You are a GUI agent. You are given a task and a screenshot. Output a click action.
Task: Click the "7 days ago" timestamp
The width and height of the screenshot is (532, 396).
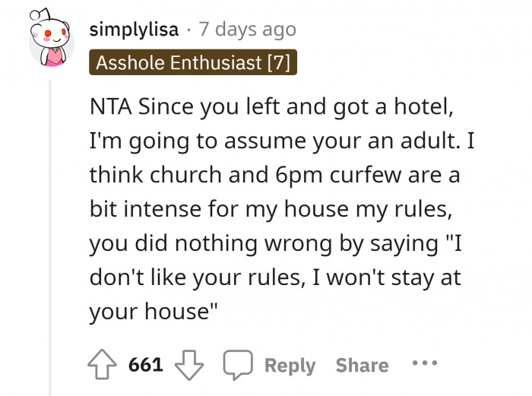point(247,30)
